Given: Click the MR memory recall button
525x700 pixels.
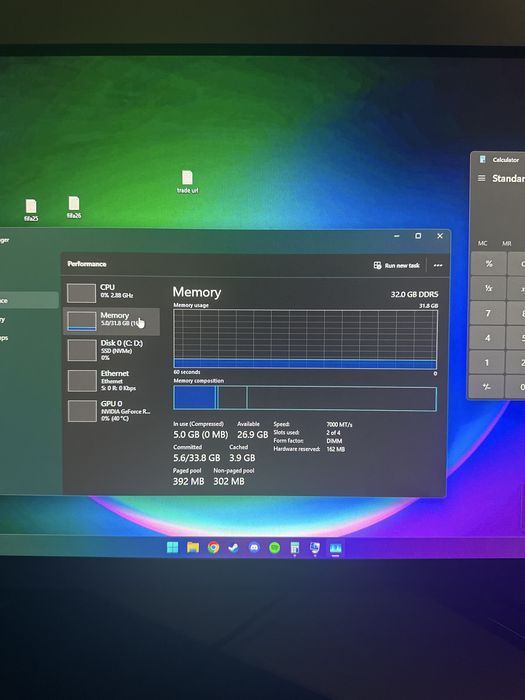Looking at the screenshot, I should (506, 243).
